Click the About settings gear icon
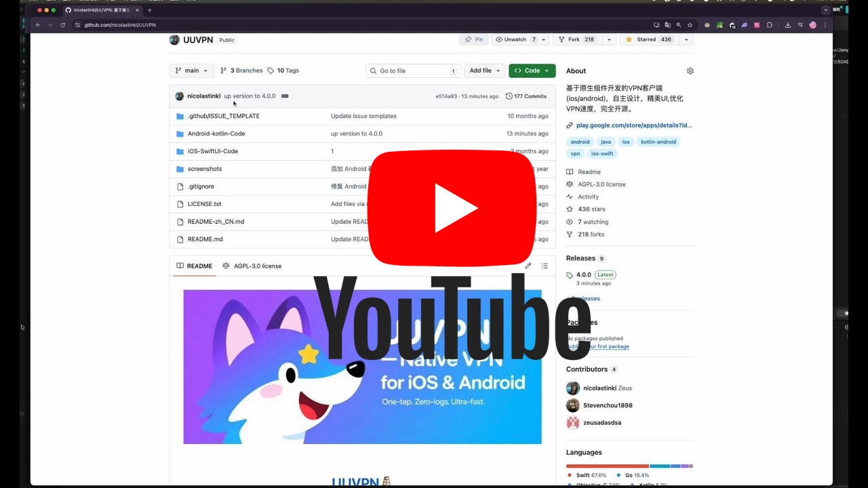 [690, 70]
